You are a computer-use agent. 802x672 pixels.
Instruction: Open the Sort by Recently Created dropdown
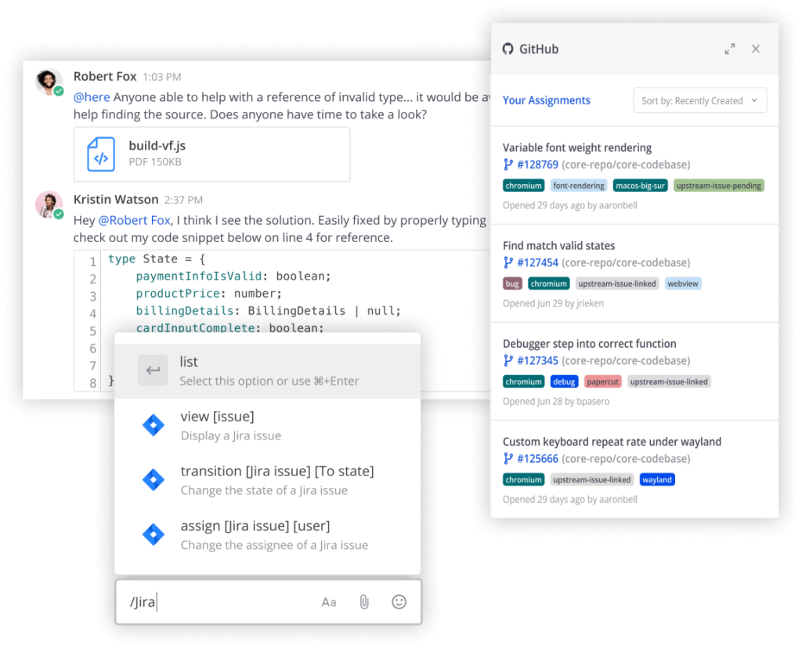[x=699, y=100]
